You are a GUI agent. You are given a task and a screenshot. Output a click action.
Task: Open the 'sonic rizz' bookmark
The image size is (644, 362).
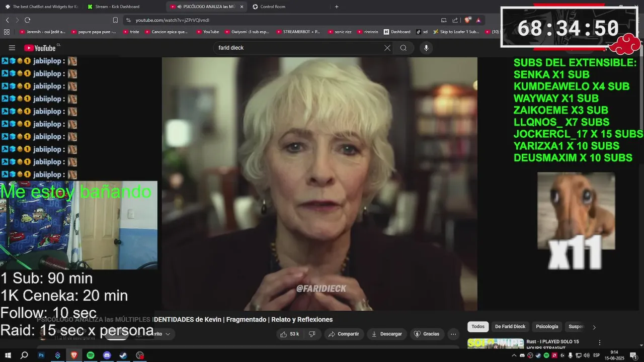click(339, 32)
